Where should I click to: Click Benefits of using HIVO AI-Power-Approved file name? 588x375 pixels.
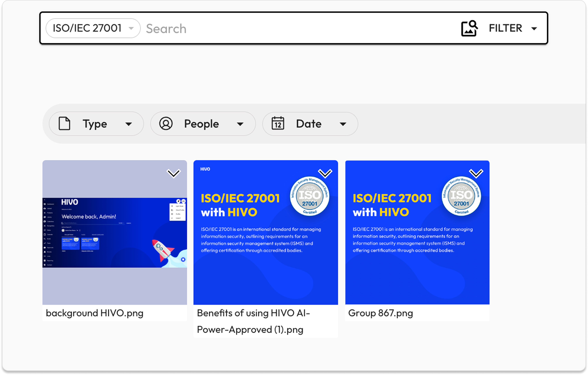[x=253, y=321]
